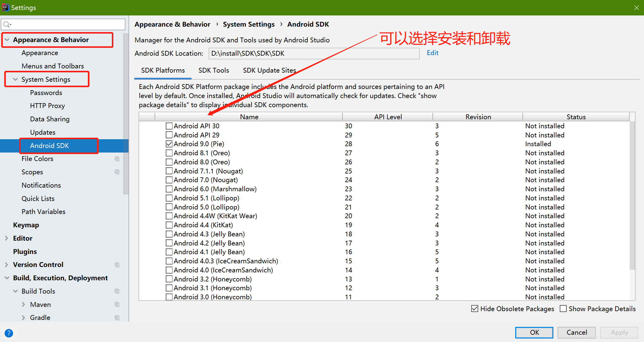Click the project-level icon beside Gradle
Image resolution: width=644 pixels, height=342 pixels.
pos(117,318)
